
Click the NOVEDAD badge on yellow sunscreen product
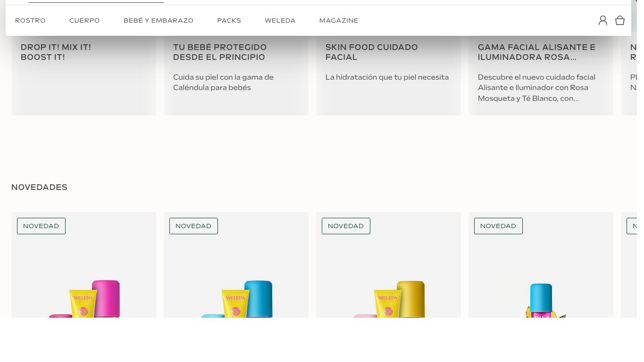coord(346,226)
